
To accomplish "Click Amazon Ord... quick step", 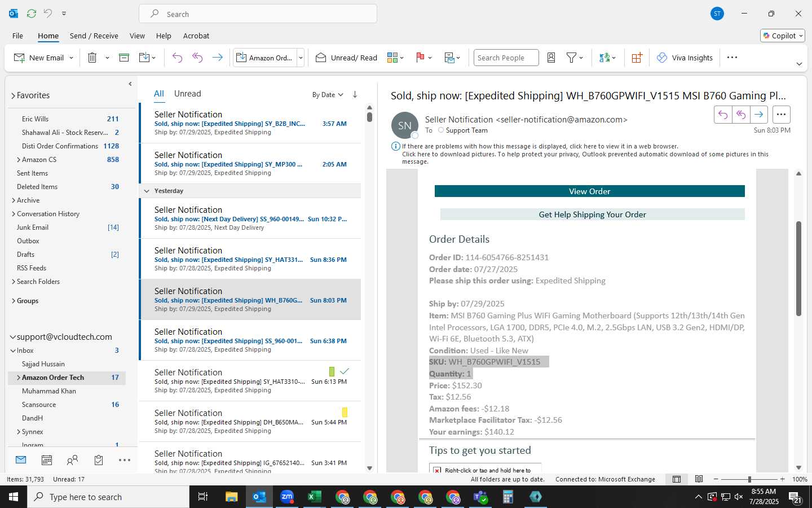I will pyautogui.click(x=265, y=58).
